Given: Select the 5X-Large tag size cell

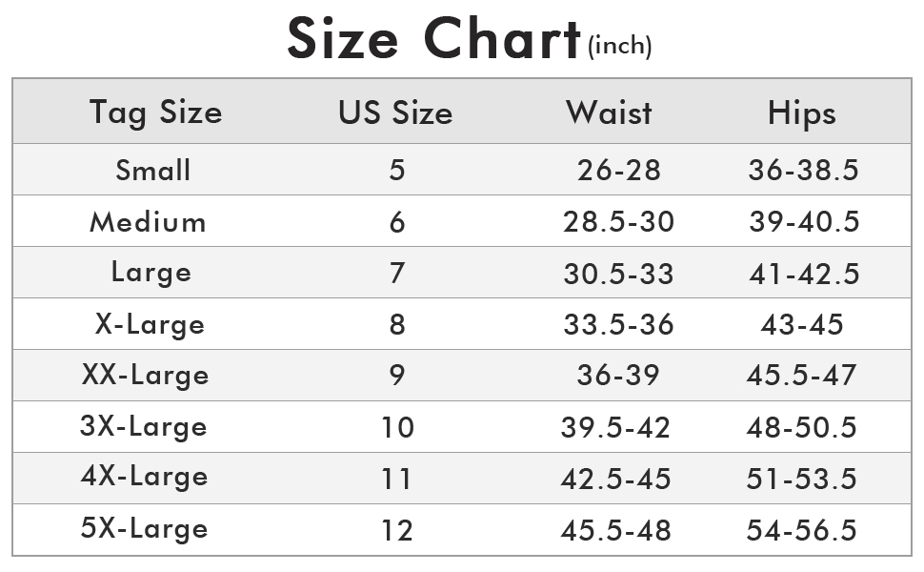Looking at the screenshot, I should point(144,529).
